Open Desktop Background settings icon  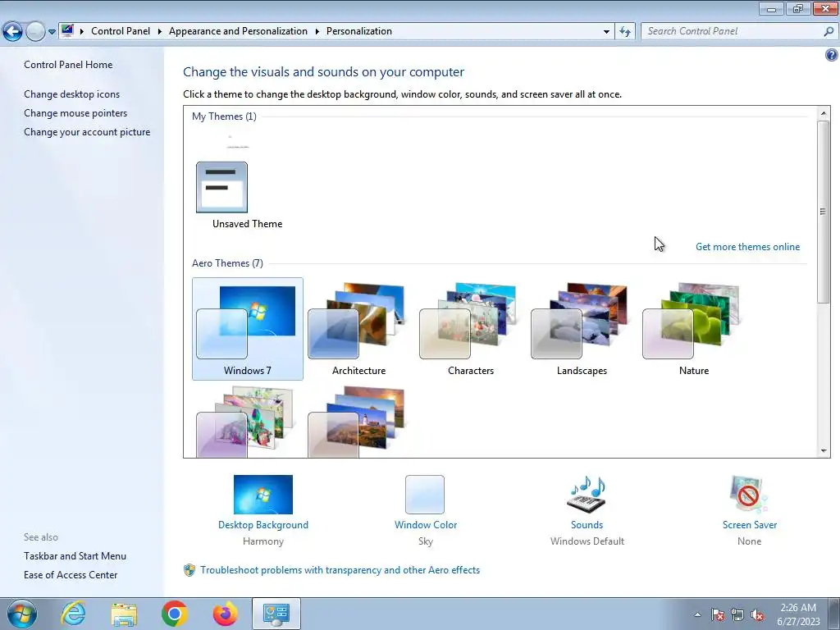tap(263, 495)
